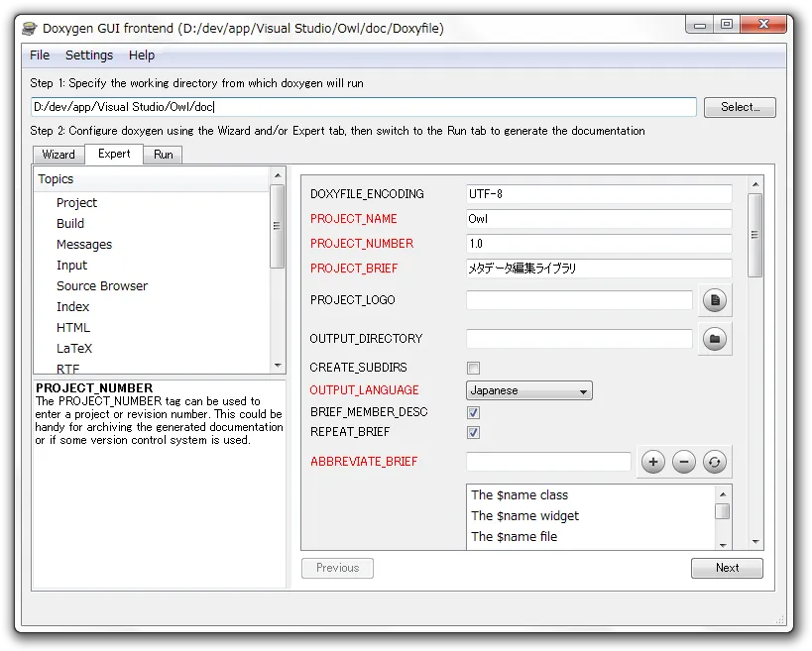Open the File menu
This screenshot has width=812, height=651.
click(40, 55)
